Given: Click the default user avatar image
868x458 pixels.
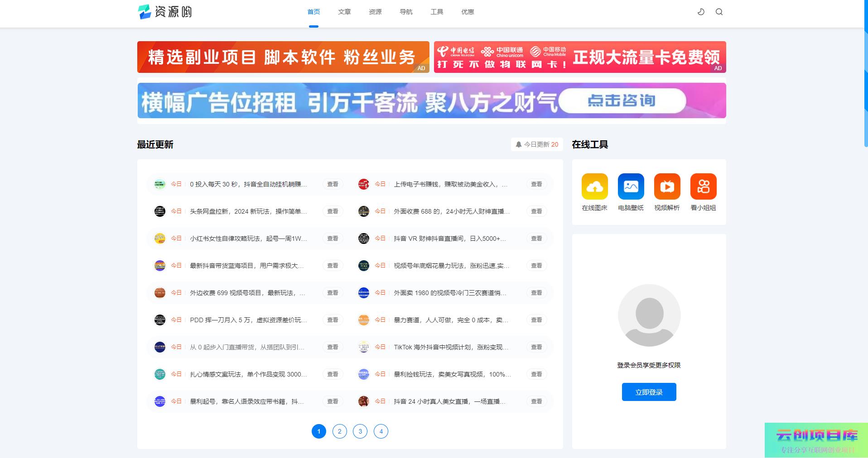Looking at the screenshot, I should pos(649,315).
